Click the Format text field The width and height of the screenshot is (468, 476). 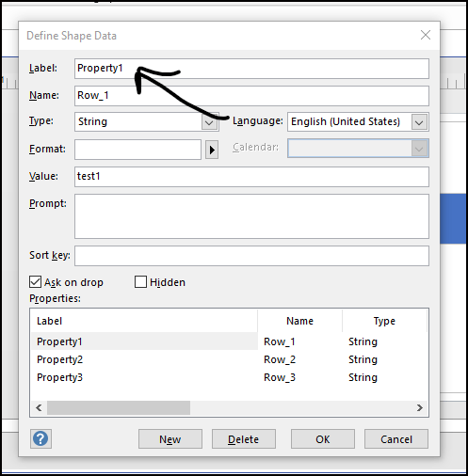coord(137,150)
